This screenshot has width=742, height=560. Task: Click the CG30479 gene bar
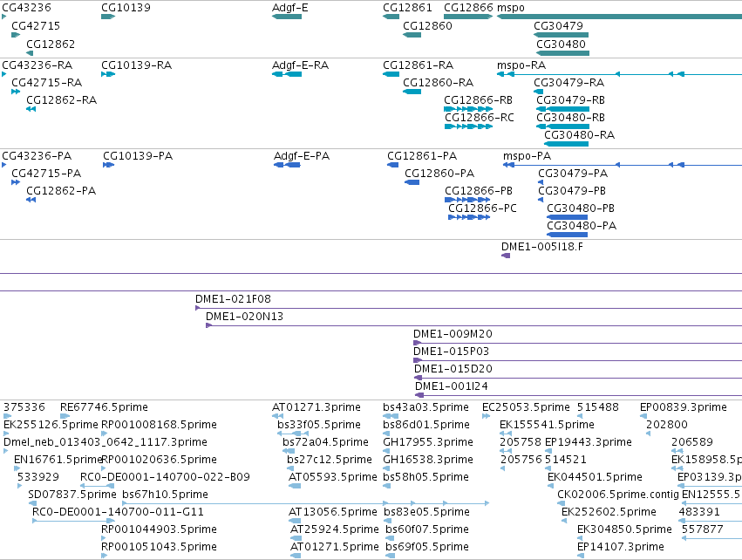[x=562, y=35]
